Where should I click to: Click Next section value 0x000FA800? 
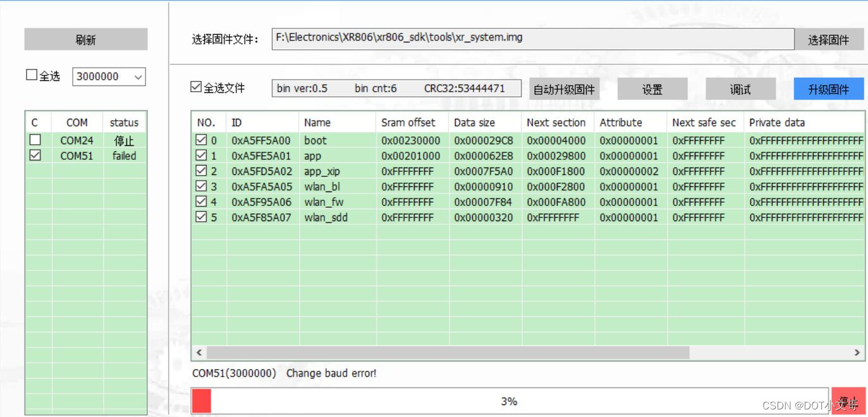(556, 202)
